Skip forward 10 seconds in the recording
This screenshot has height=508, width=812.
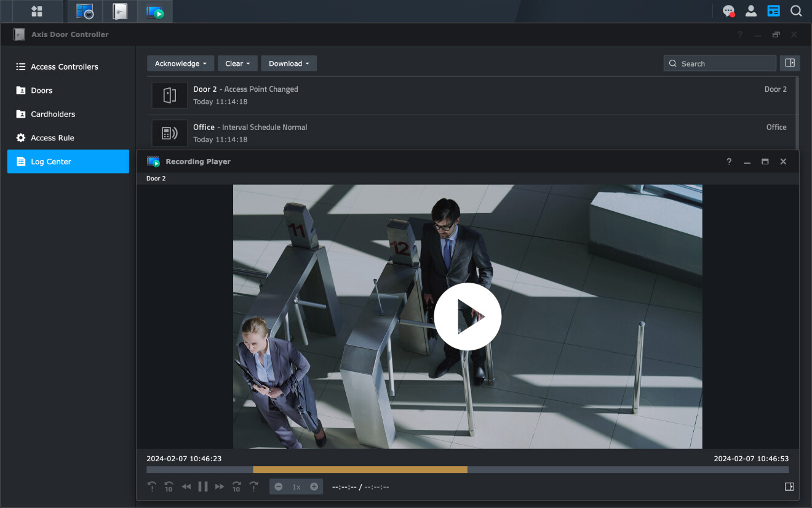pyautogui.click(x=236, y=486)
